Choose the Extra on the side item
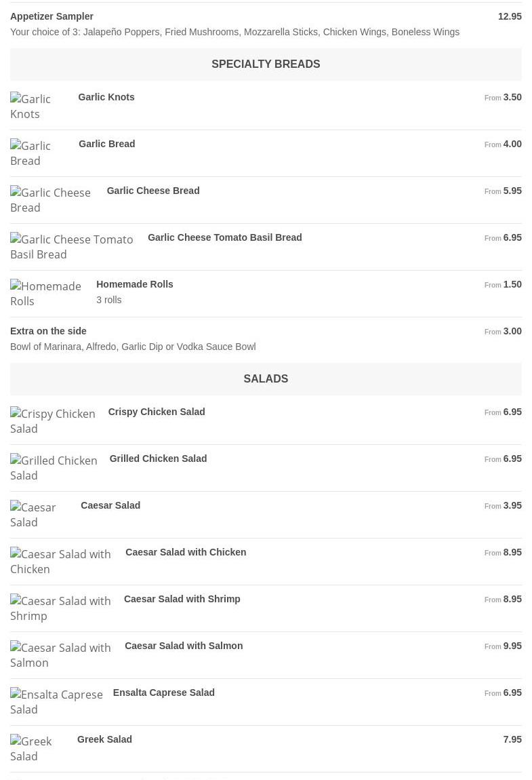 pyautogui.click(x=48, y=331)
